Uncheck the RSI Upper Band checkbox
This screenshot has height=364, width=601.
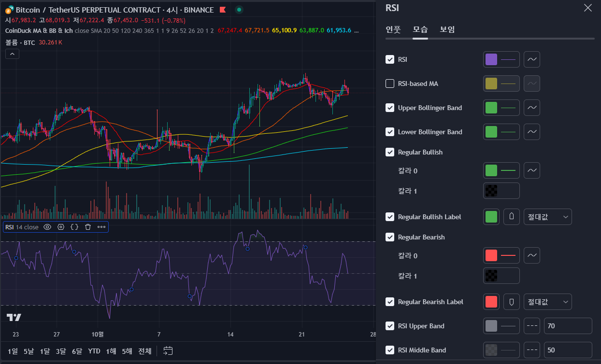(390, 326)
